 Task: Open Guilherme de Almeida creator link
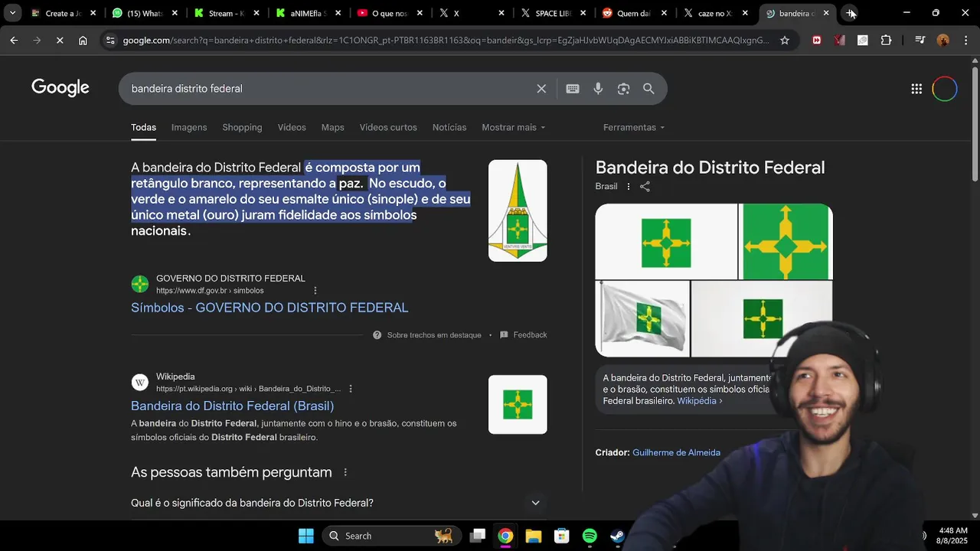(x=676, y=453)
